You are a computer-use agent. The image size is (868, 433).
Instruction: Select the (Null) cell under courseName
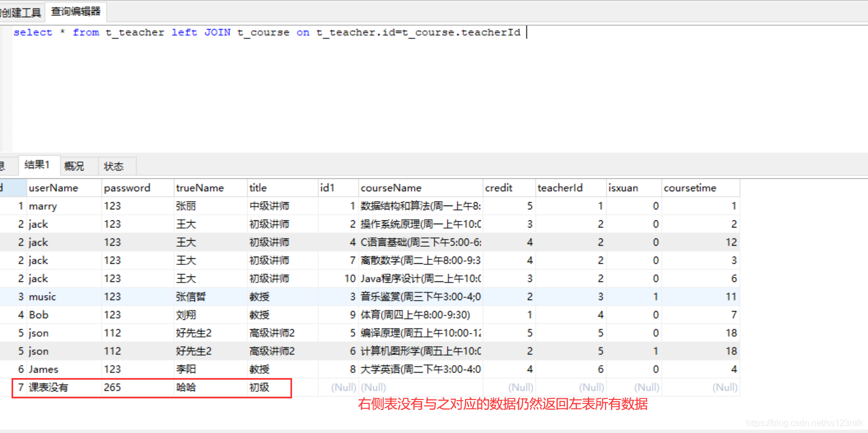pos(421,387)
